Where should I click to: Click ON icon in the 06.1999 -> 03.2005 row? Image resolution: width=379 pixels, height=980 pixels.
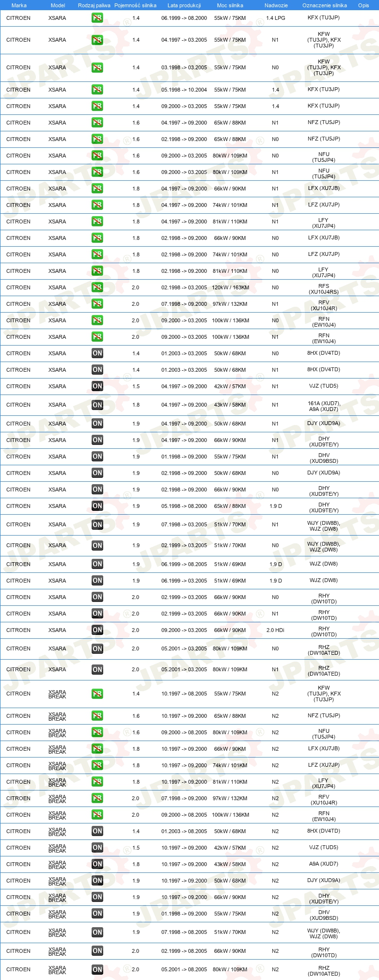(97, 581)
